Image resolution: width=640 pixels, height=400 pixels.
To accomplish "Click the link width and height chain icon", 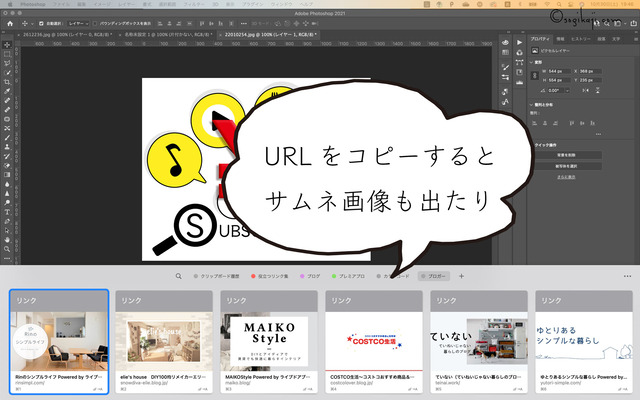I will tap(535, 76).
